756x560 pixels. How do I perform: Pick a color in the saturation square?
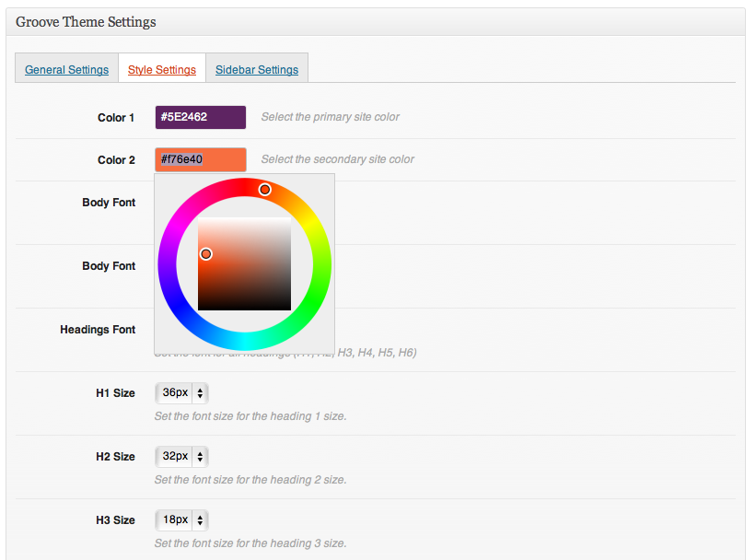pyautogui.click(x=244, y=263)
